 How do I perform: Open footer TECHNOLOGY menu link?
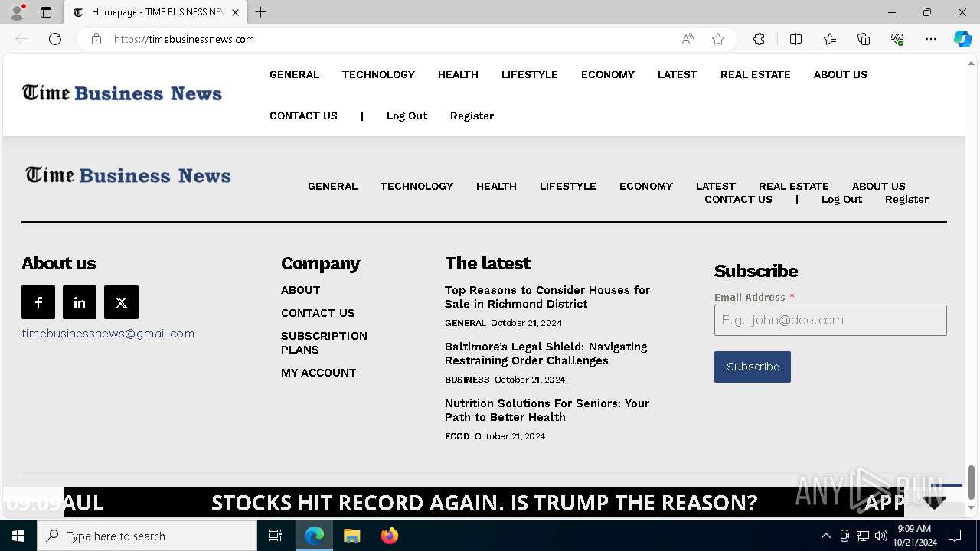coord(416,186)
